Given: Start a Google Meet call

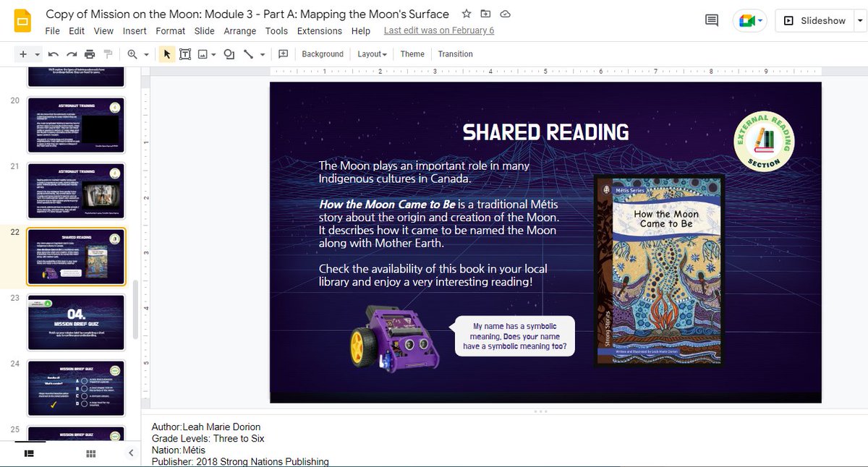Looking at the screenshot, I should (745, 21).
